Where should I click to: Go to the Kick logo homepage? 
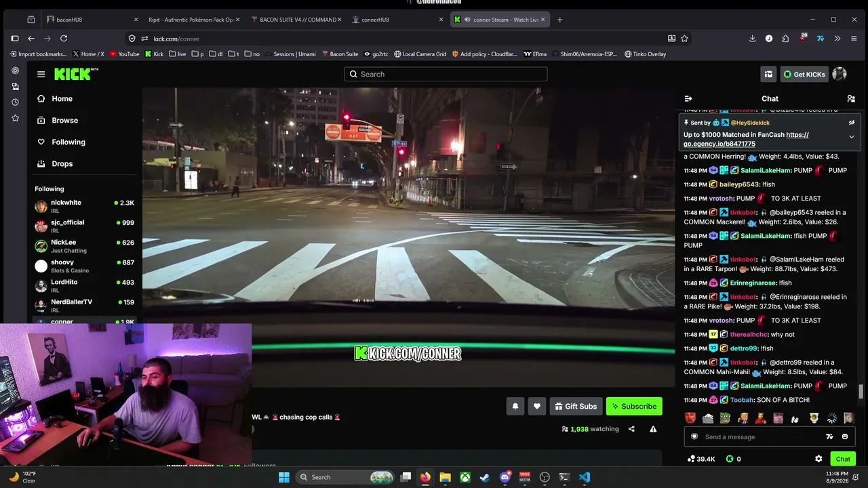point(76,74)
